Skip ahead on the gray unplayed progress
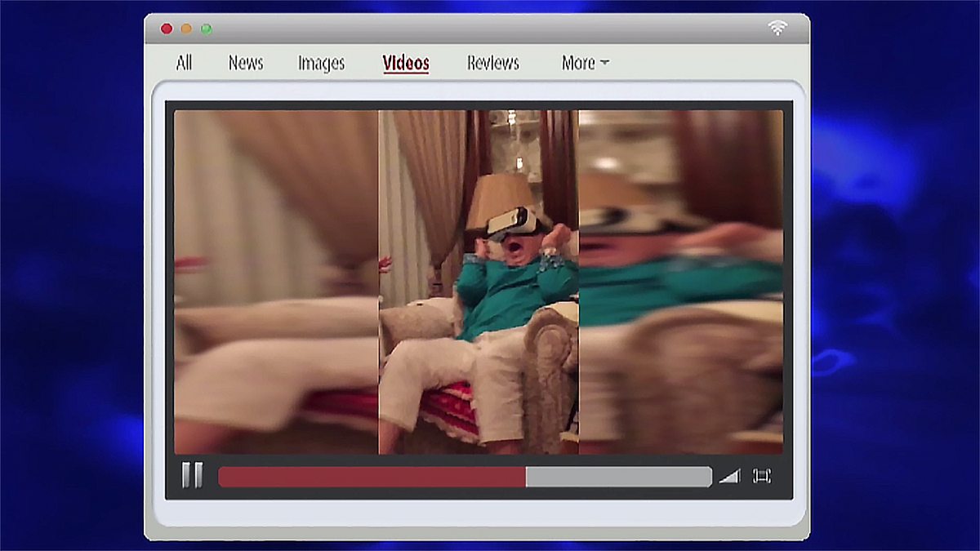Screen dimensions: 980x551 coord(618,477)
